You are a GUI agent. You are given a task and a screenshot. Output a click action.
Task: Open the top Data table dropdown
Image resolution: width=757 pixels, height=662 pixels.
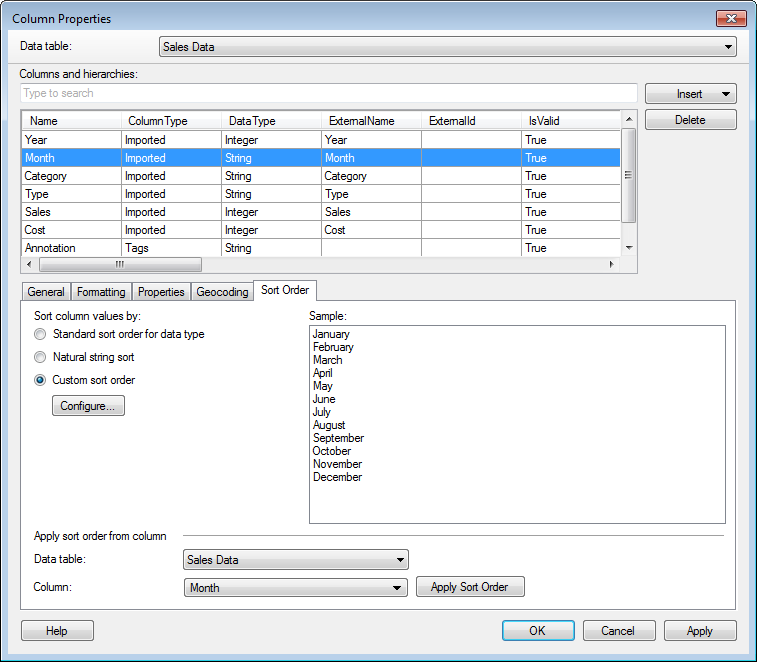[x=727, y=46]
